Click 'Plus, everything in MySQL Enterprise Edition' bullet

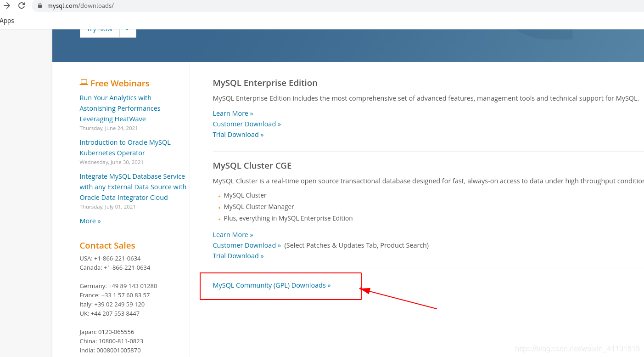point(288,218)
